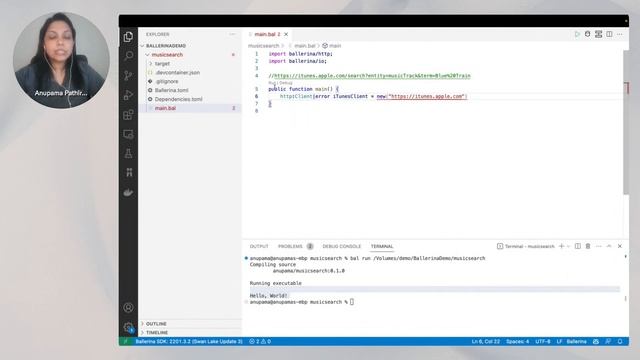Open terminal panel More Actions ellipsis
Viewport: 640px width, 360px height.
[598, 246]
